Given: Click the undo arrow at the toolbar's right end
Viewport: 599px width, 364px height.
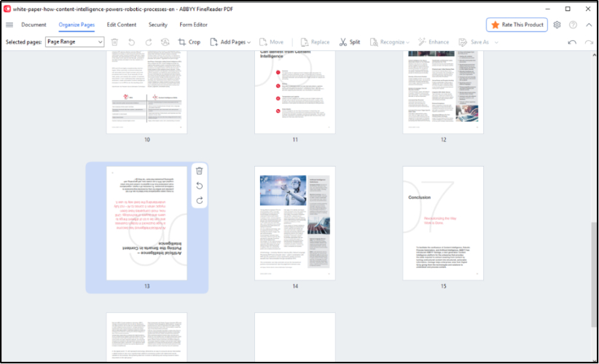Looking at the screenshot, I should click(x=572, y=42).
